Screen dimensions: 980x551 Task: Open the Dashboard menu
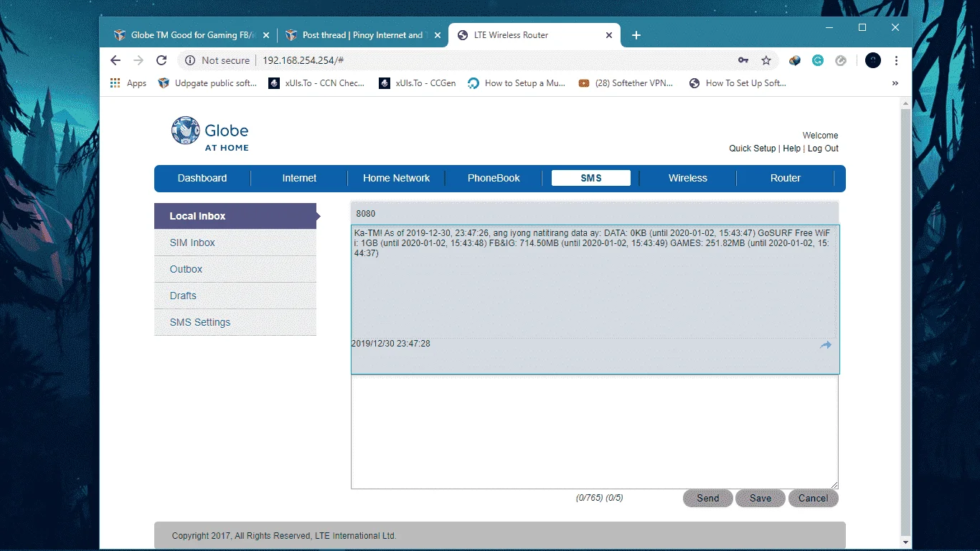click(202, 178)
